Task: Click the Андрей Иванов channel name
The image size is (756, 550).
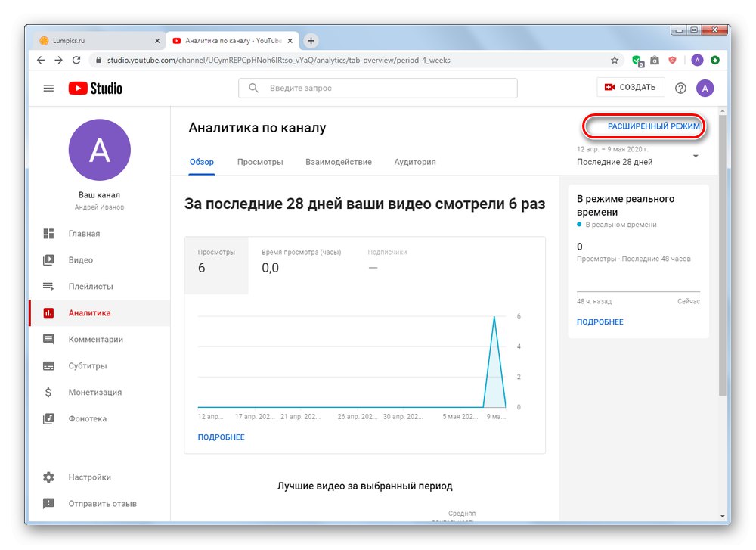Action: [99, 207]
